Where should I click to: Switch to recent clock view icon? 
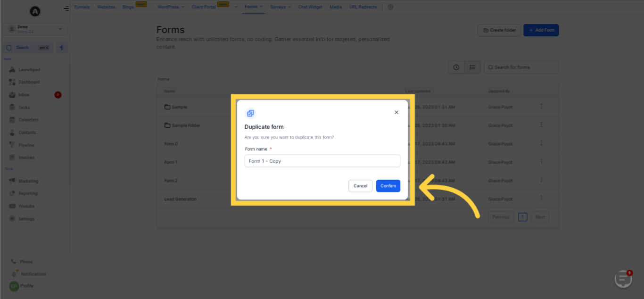click(456, 67)
